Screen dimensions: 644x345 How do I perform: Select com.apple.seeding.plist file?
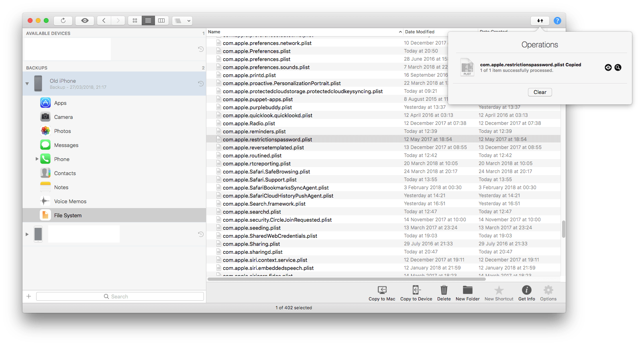tap(252, 228)
